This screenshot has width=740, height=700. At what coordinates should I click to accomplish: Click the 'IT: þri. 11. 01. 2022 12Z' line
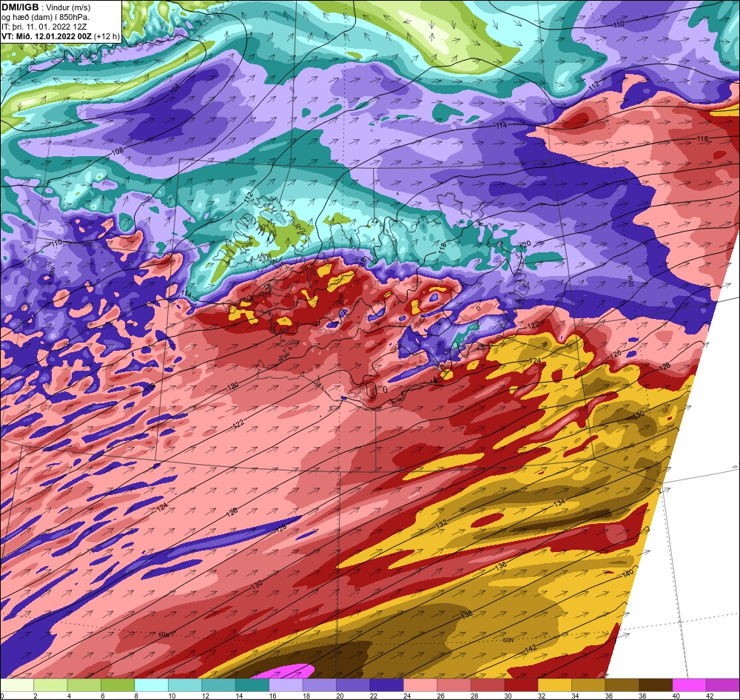pyautogui.click(x=45, y=27)
